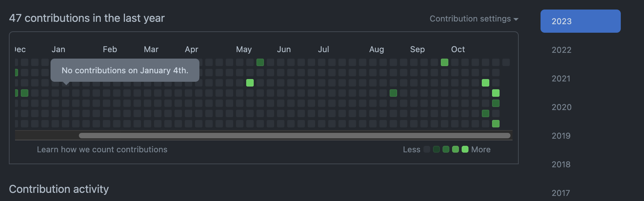Click the brightest green legend swatch beside More
The image size is (644, 201).
click(465, 149)
